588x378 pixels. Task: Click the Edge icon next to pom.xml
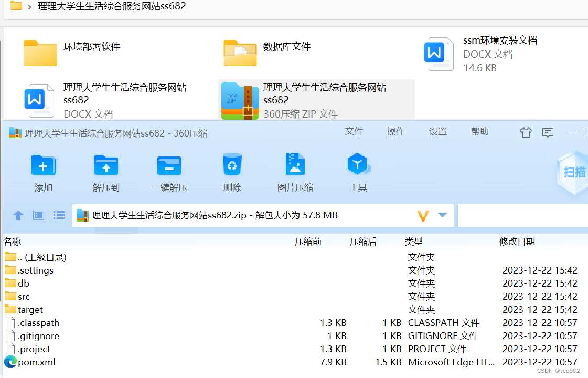(x=10, y=362)
